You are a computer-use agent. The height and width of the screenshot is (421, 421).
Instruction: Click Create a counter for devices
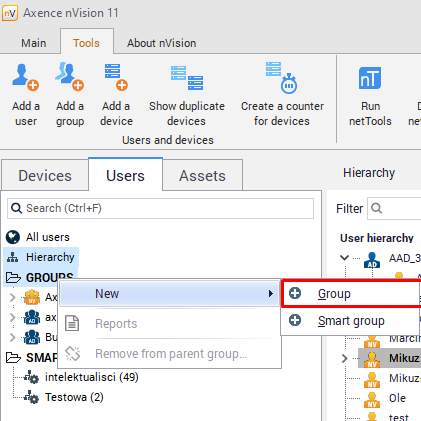click(x=282, y=95)
